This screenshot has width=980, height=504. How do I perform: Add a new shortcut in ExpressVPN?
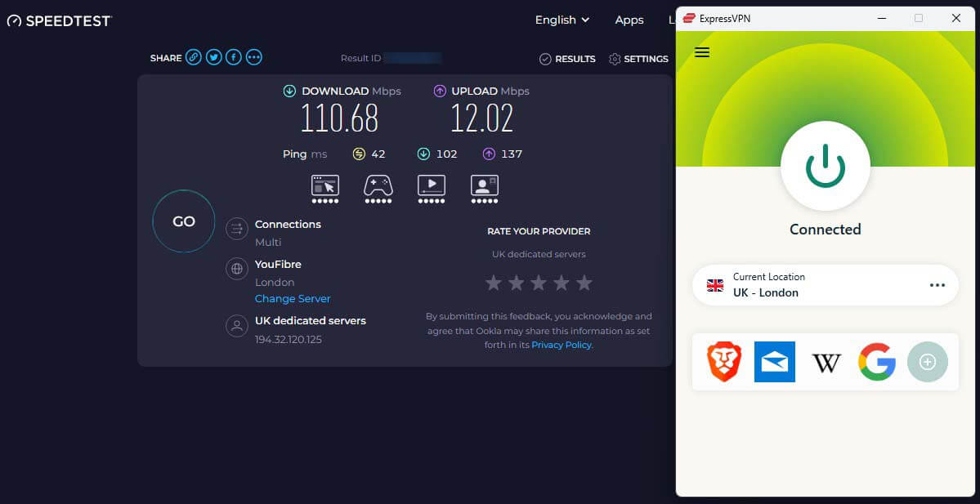tap(928, 362)
